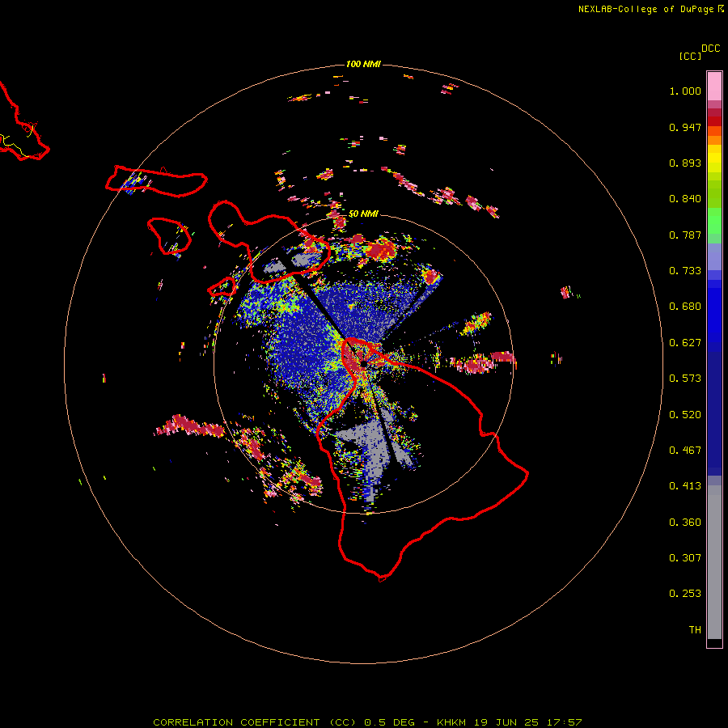This screenshot has width=728, height=728.
Task: Click the 0.840 color scale value
Action: 685,199
